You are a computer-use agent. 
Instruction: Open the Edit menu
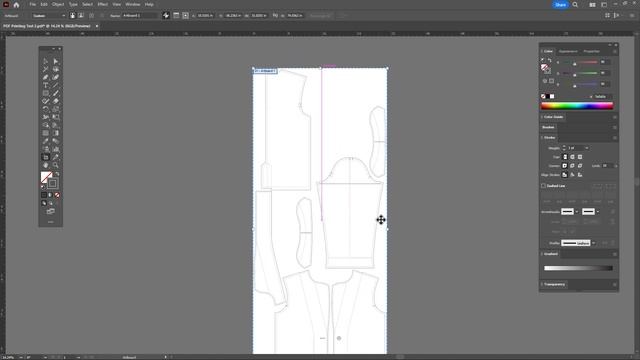[x=44, y=4]
